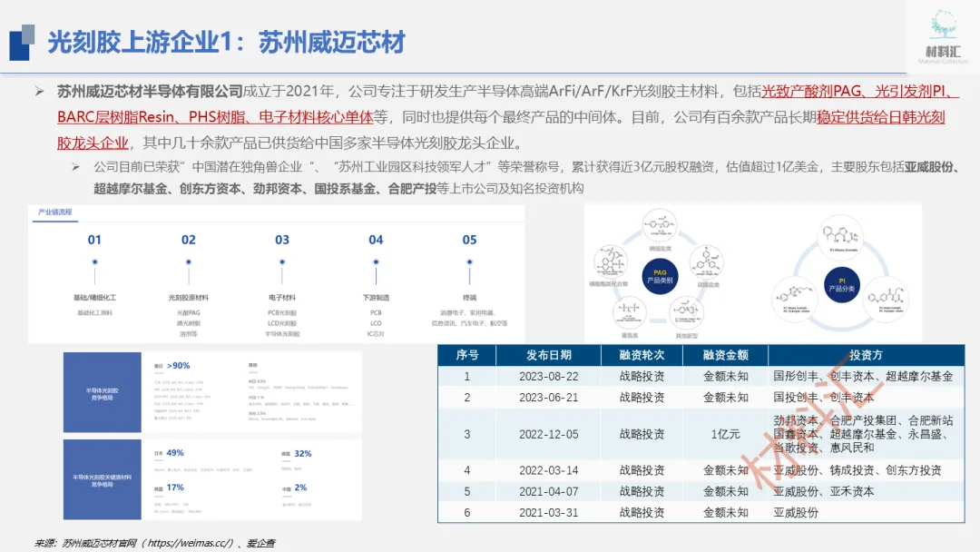This screenshot has height=552, width=980.
Task: Select the date cell 2023-06-21
Action: 549,398
